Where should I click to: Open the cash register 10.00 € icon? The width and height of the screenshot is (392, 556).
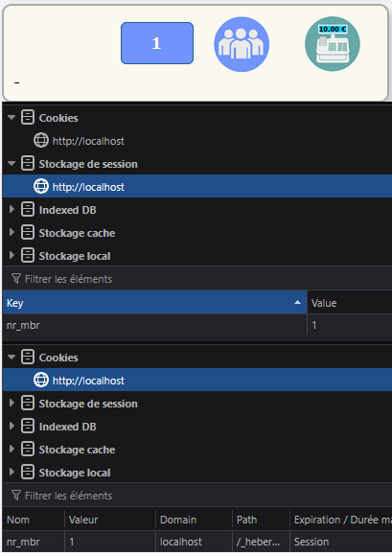coord(333,44)
